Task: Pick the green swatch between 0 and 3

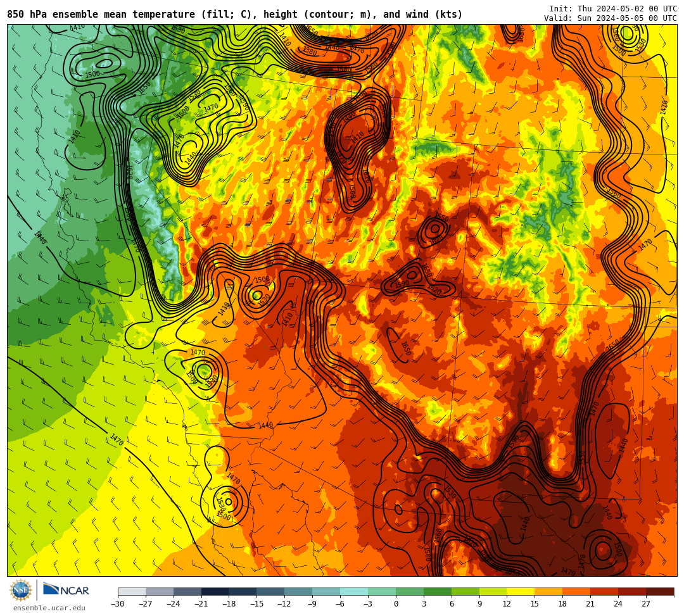Action: click(x=410, y=591)
